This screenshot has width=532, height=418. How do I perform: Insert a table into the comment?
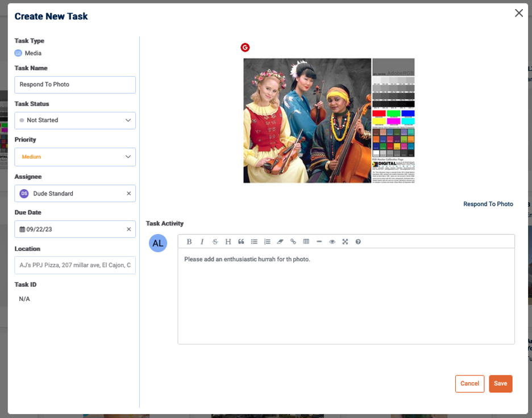tap(306, 241)
